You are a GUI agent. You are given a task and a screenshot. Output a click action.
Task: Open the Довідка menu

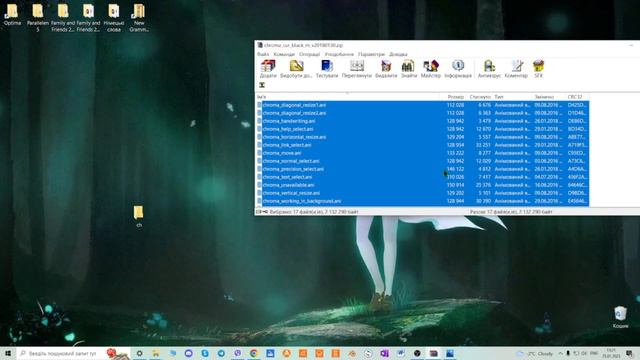[398, 54]
